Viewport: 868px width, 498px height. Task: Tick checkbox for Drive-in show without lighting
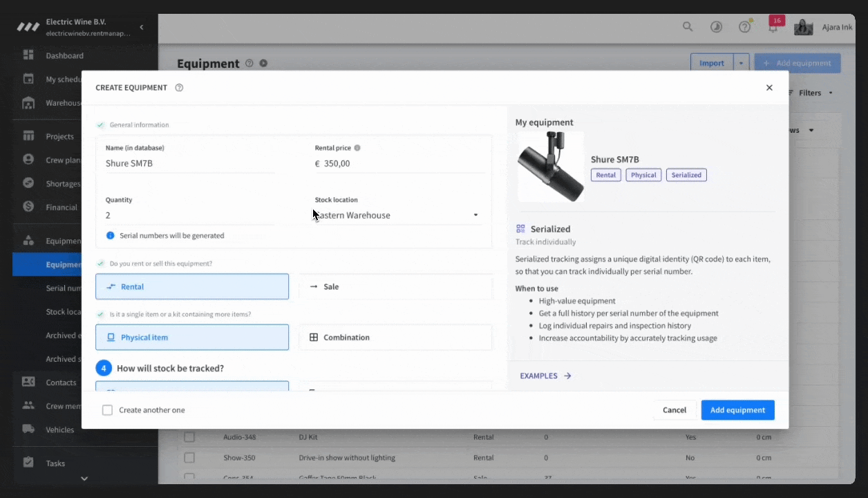[189, 458]
